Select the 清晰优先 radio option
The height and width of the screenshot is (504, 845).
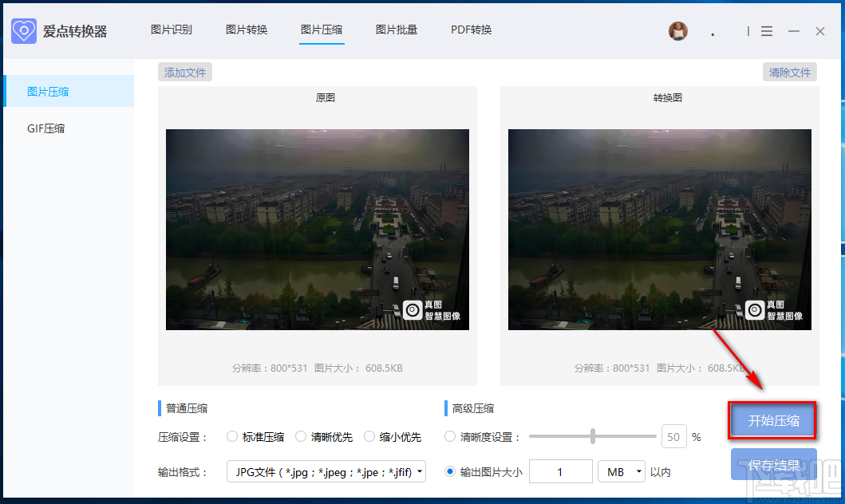tap(301, 437)
